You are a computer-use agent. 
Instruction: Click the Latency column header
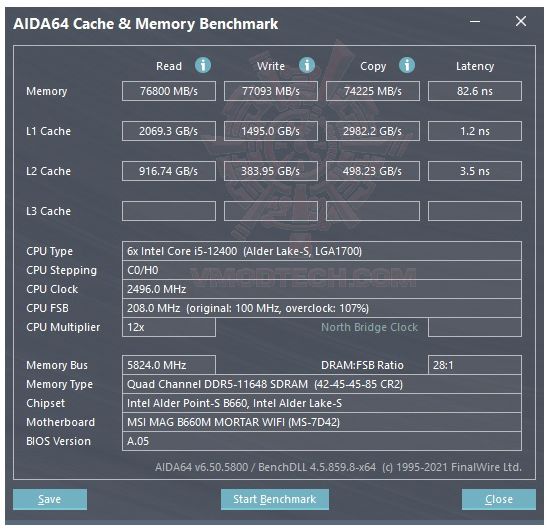[x=475, y=66]
